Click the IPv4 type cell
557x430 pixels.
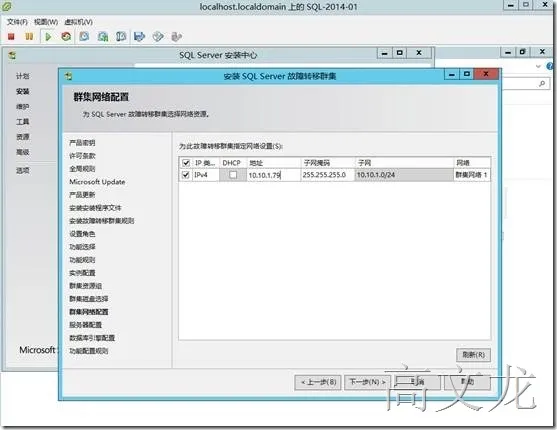click(206, 175)
